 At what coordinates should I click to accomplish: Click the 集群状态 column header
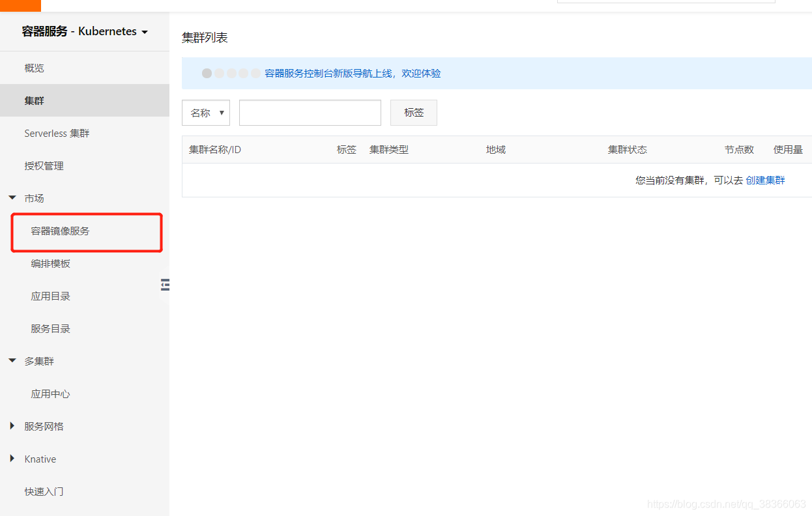(628, 150)
